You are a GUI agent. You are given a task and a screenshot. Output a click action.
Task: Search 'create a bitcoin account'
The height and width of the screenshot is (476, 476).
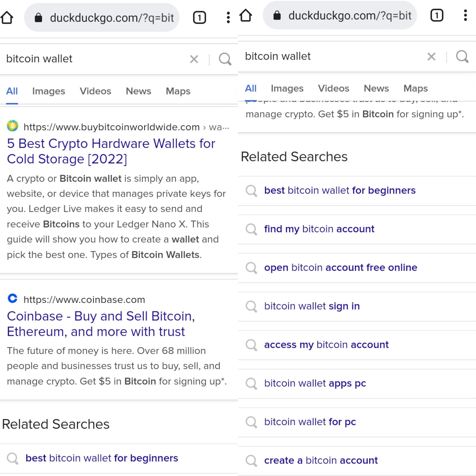(321, 461)
